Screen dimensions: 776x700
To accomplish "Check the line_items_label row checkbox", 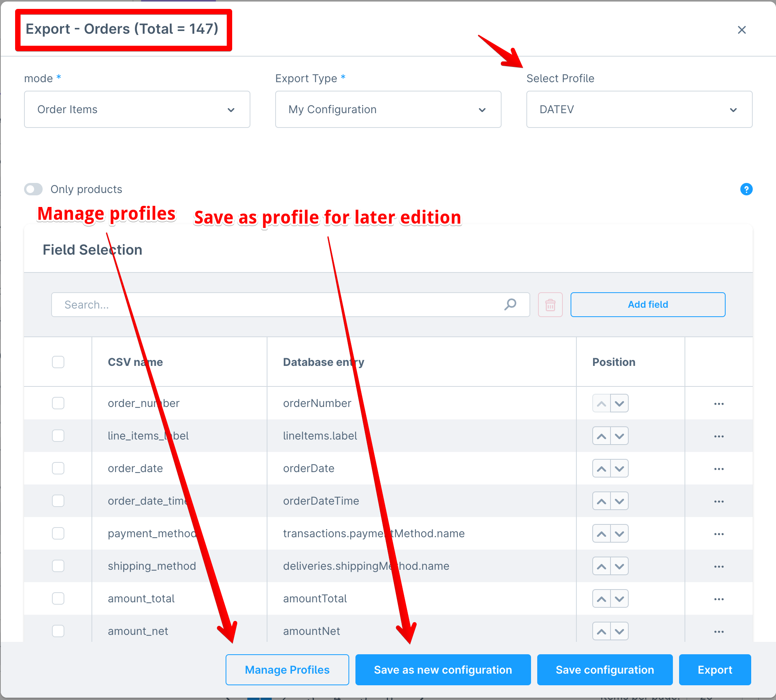I will pos(58,436).
